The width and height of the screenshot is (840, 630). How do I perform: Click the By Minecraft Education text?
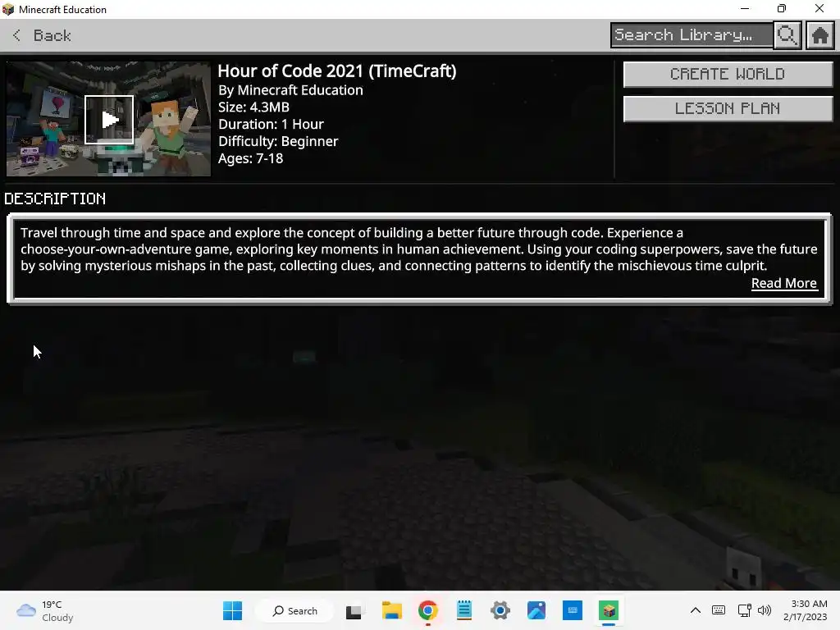coord(290,90)
